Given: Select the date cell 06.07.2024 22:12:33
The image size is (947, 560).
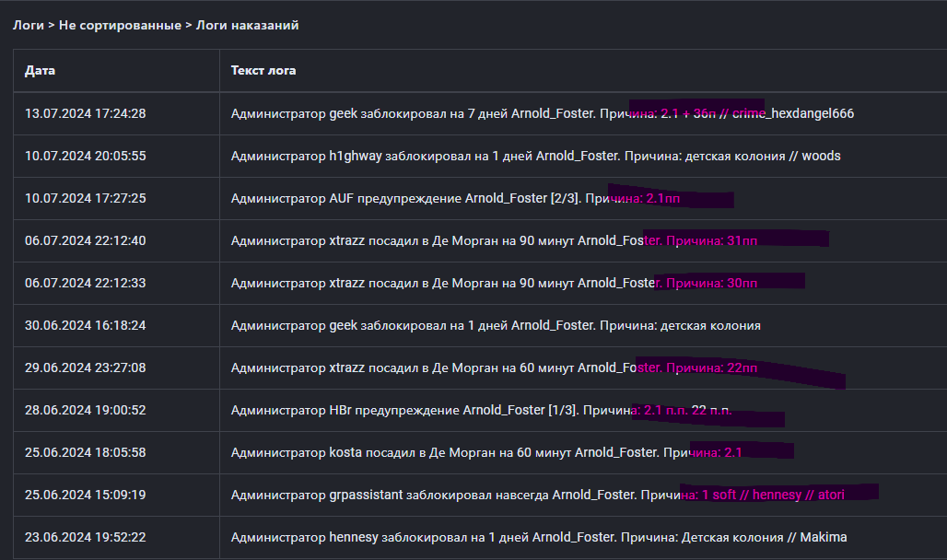Looking at the screenshot, I should click(85, 284).
